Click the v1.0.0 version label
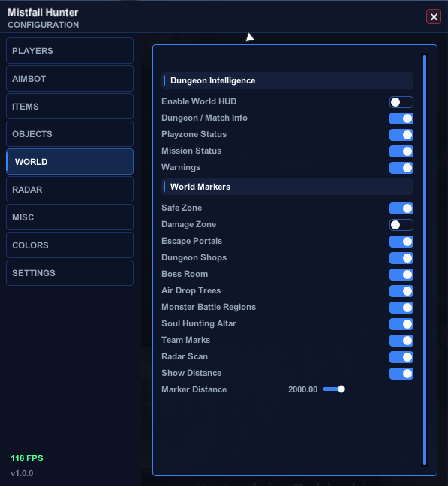The width and height of the screenshot is (448, 486). pyautogui.click(x=22, y=473)
